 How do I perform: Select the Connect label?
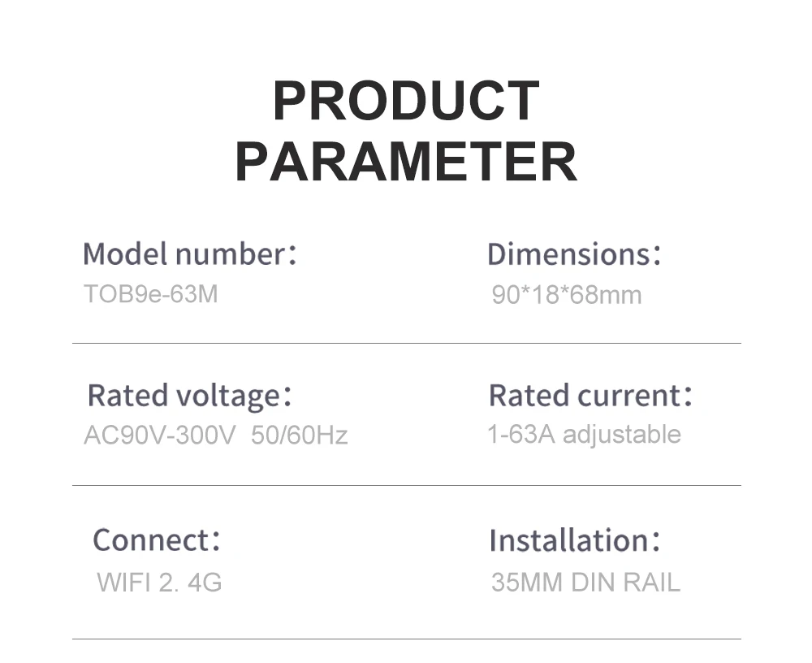[156, 539]
